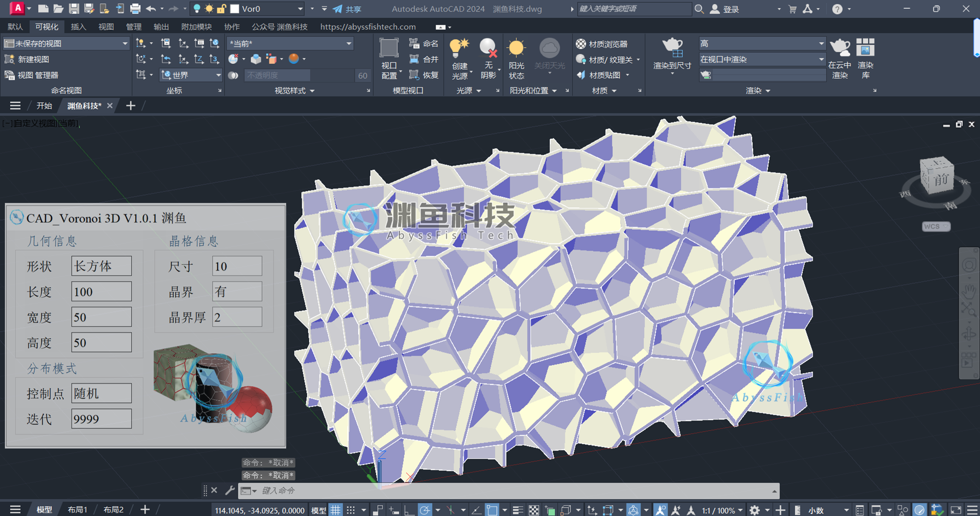
Task: Click the Help question mark icon
Action: point(837,9)
